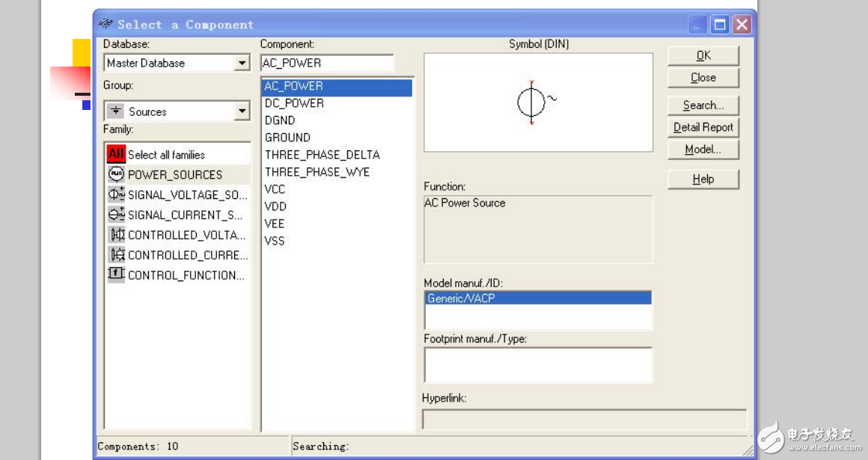Select THREE_PHASE_DELTA component
Viewport: 868px width, 460px height.
coord(322,155)
